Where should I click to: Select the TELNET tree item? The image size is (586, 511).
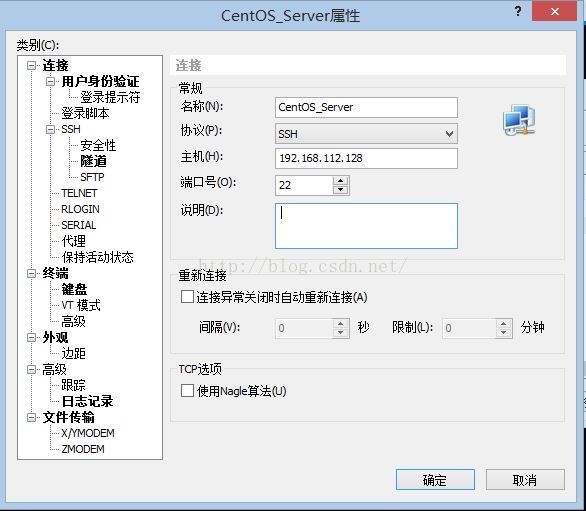click(x=79, y=193)
